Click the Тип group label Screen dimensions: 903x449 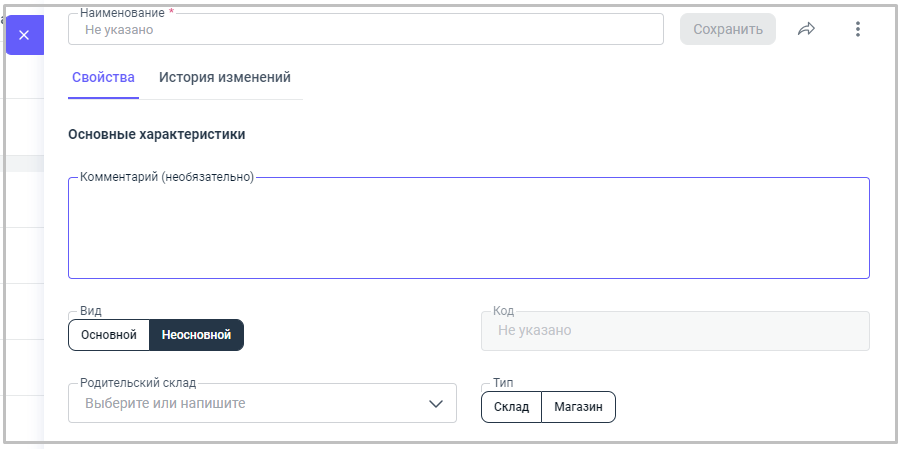click(x=503, y=383)
